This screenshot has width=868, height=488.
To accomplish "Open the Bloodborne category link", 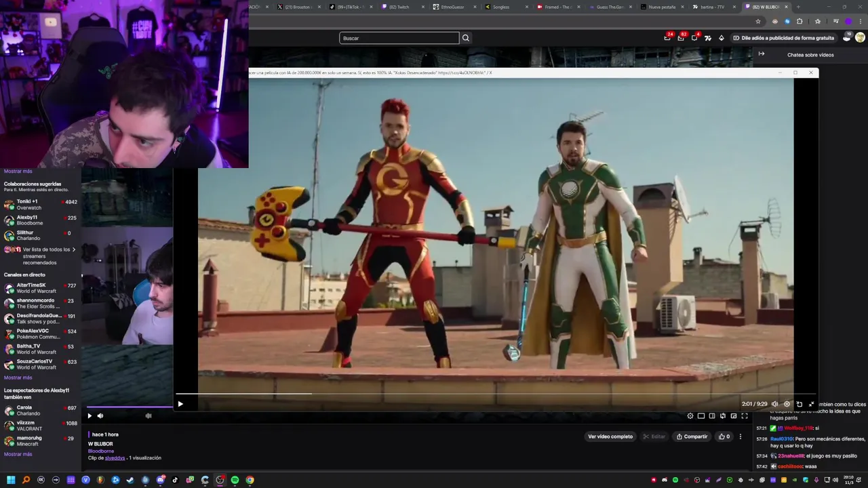I will tap(101, 451).
